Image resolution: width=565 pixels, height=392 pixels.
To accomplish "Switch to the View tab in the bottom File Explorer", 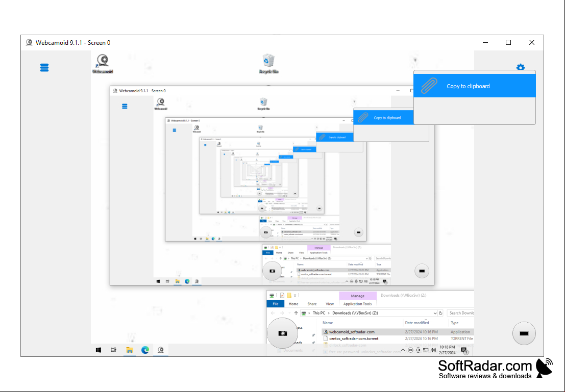I will coord(330,304).
